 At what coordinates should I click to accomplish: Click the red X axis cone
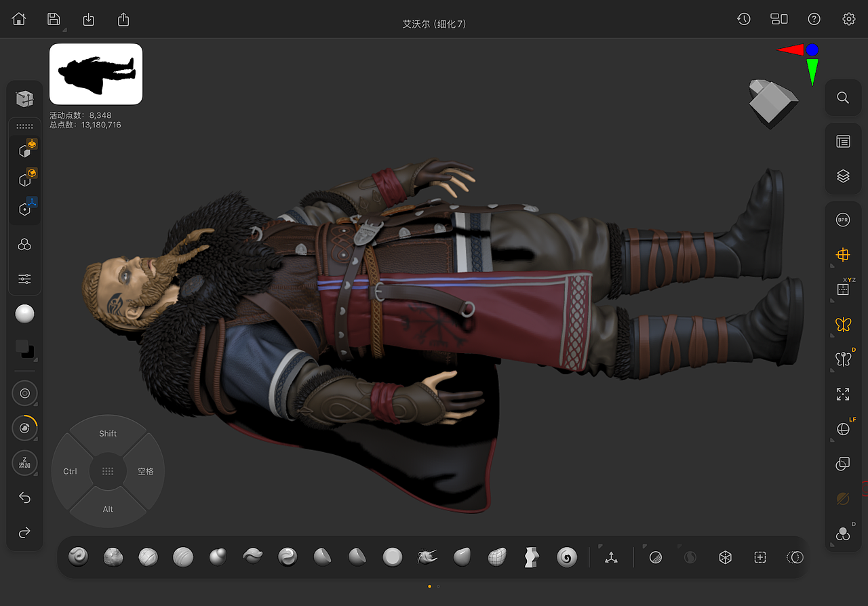click(791, 49)
